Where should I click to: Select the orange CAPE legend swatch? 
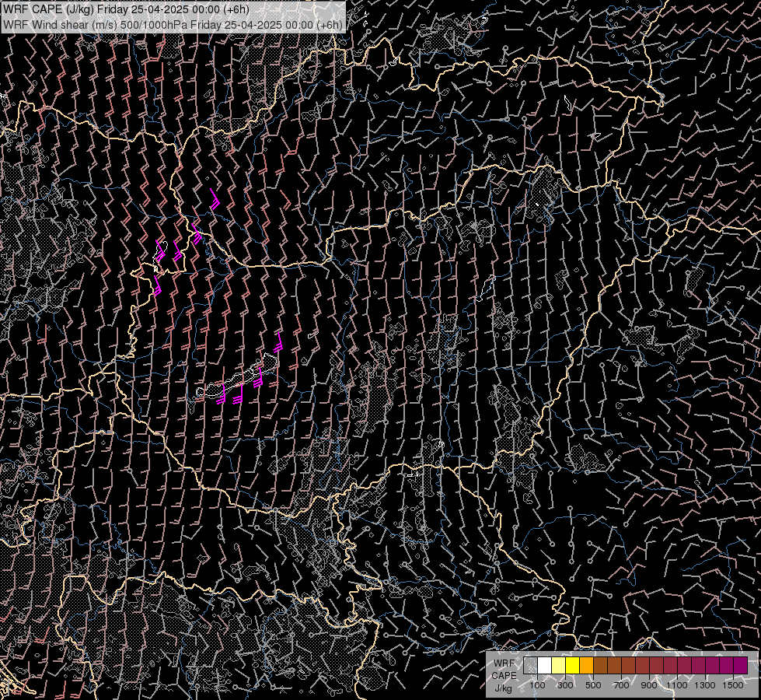[586, 666]
